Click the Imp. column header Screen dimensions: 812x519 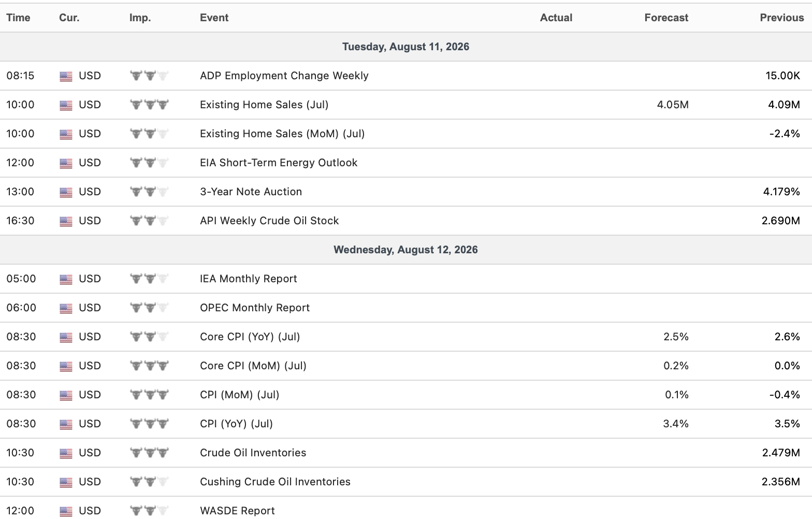[140, 18]
